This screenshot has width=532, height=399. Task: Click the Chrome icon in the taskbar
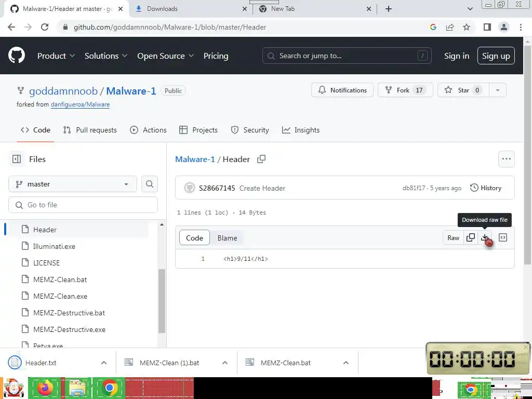tap(109, 388)
